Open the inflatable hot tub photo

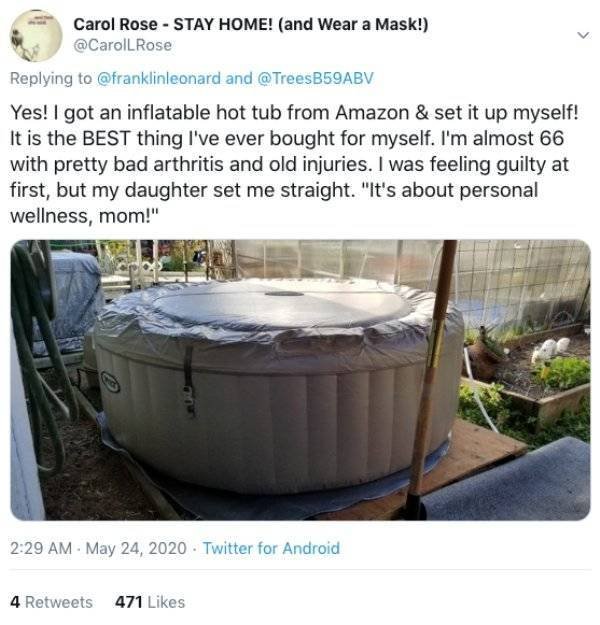click(x=300, y=380)
